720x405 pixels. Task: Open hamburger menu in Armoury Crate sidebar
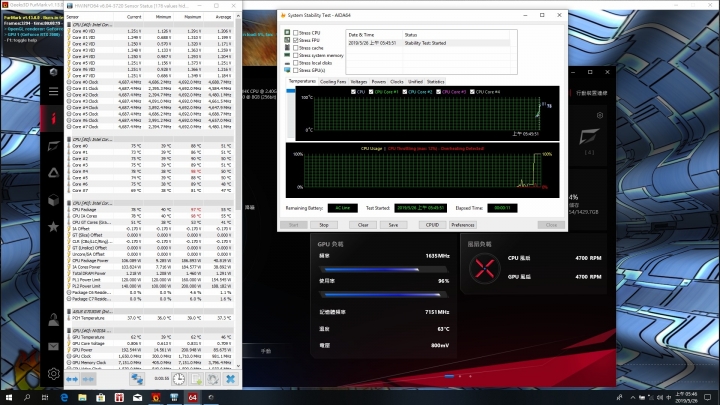[x=53, y=91]
